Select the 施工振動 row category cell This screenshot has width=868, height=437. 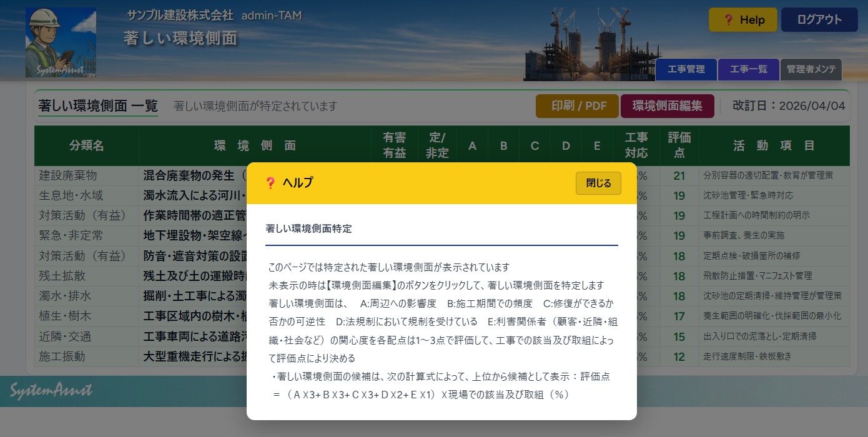(62, 357)
